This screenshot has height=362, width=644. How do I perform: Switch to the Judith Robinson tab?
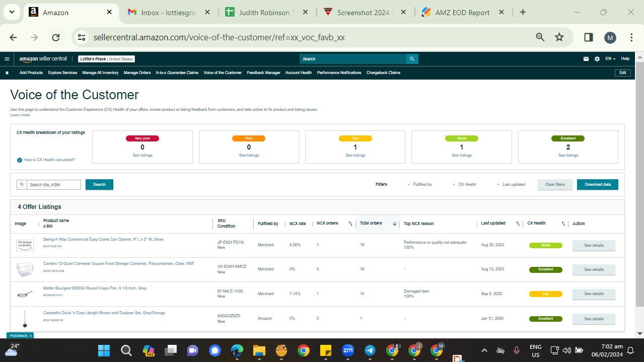266,12
